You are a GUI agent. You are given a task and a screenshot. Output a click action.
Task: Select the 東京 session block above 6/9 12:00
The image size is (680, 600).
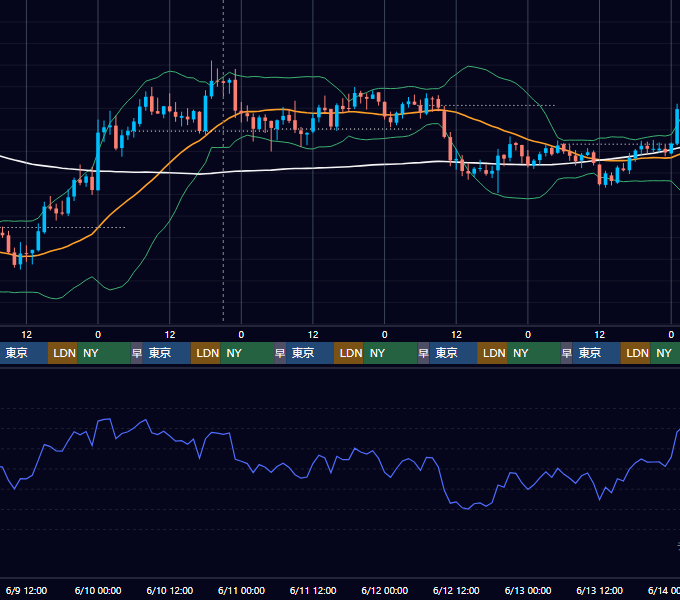23,353
